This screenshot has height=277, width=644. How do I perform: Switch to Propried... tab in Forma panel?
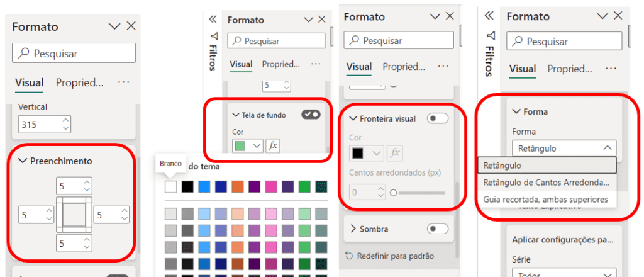[x=569, y=69]
